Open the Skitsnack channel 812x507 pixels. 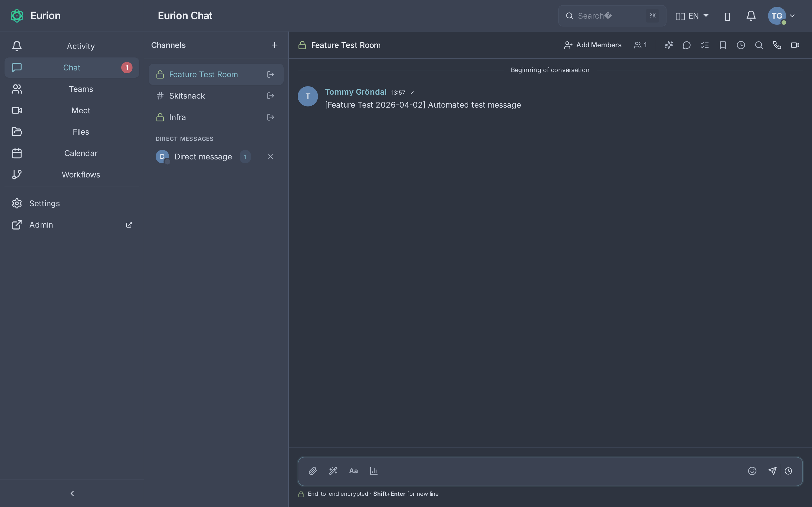point(187,95)
